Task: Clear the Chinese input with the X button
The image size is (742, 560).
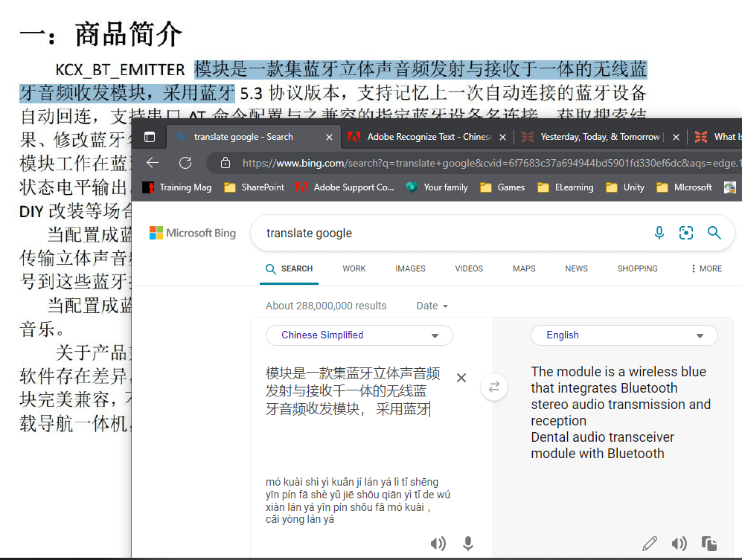Action: click(461, 378)
